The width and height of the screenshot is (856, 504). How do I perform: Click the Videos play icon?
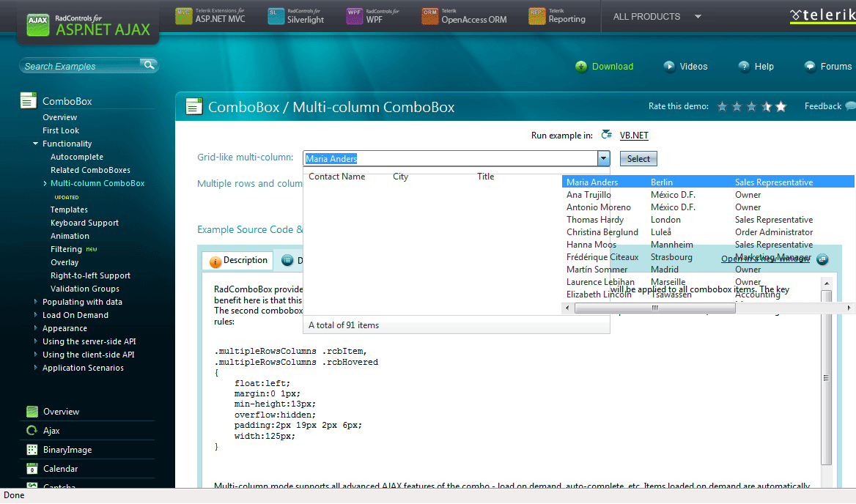tap(669, 67)
